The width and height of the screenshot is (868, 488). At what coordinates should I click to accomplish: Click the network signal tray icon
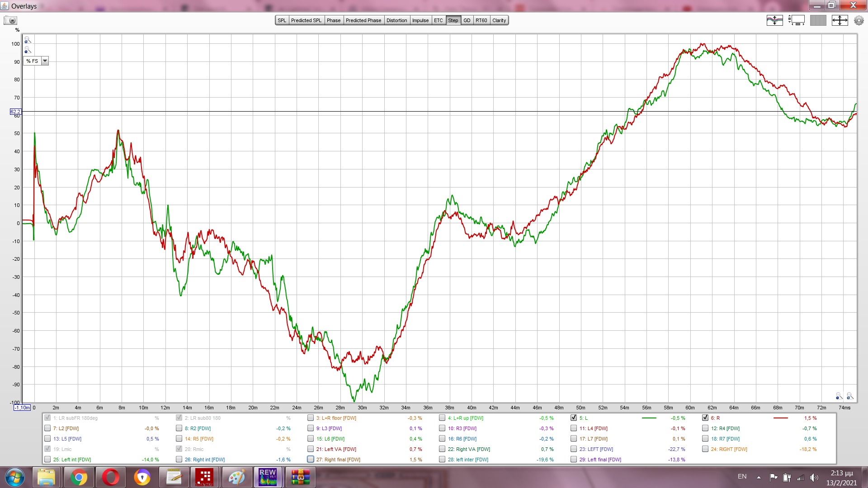pos(801,477)
